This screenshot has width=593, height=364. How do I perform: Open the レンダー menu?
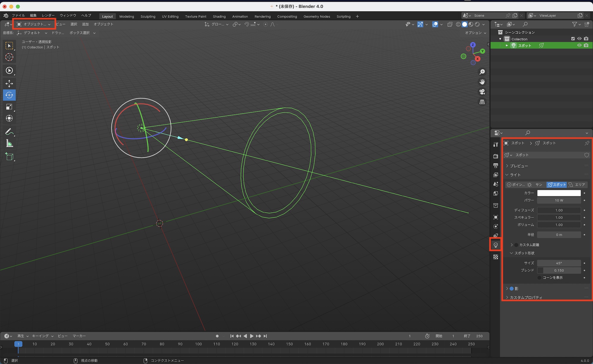pos(48,15)
